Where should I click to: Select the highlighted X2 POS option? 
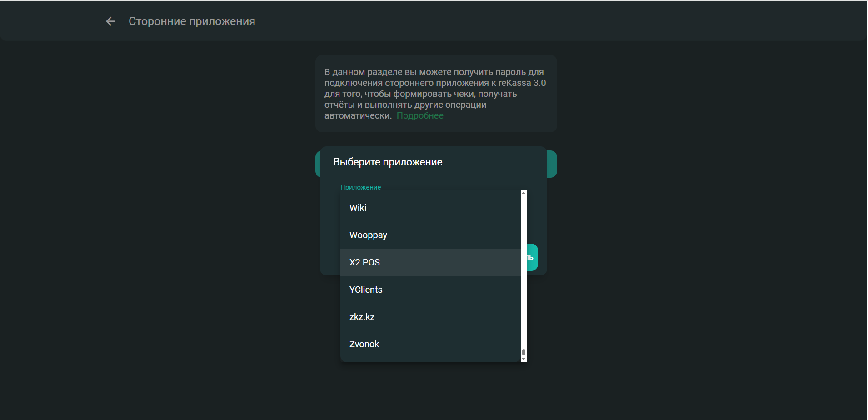tap(364, 262)
